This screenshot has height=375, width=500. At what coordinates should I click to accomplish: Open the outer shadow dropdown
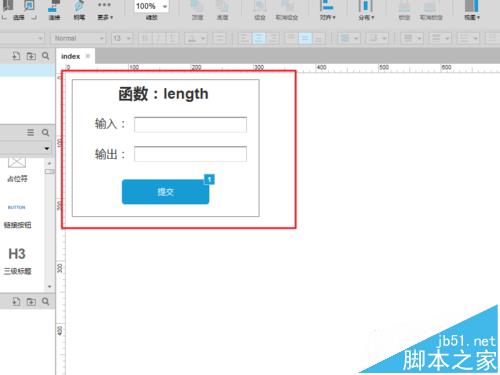click(x=377, y=38)
